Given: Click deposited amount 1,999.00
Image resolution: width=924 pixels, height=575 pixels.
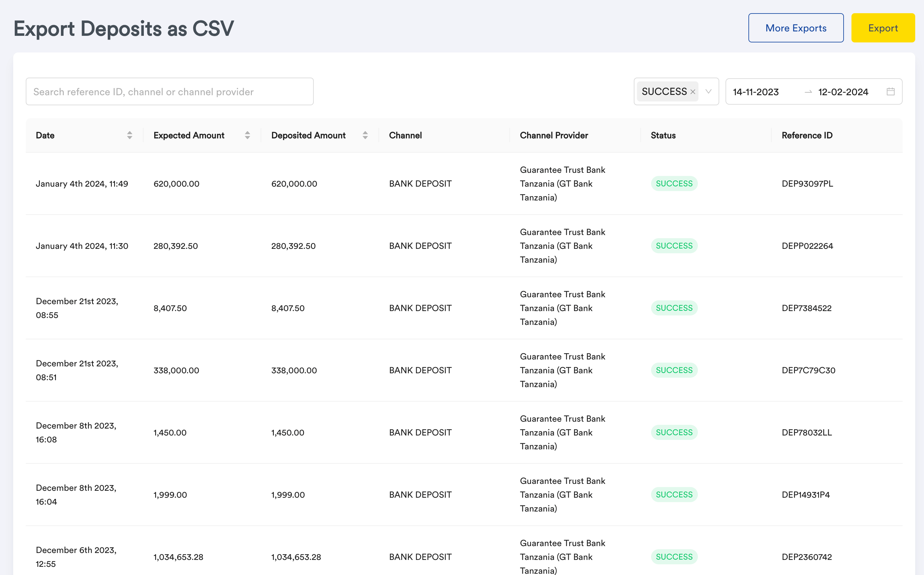Looking at the screenshot, I should 288,495.
